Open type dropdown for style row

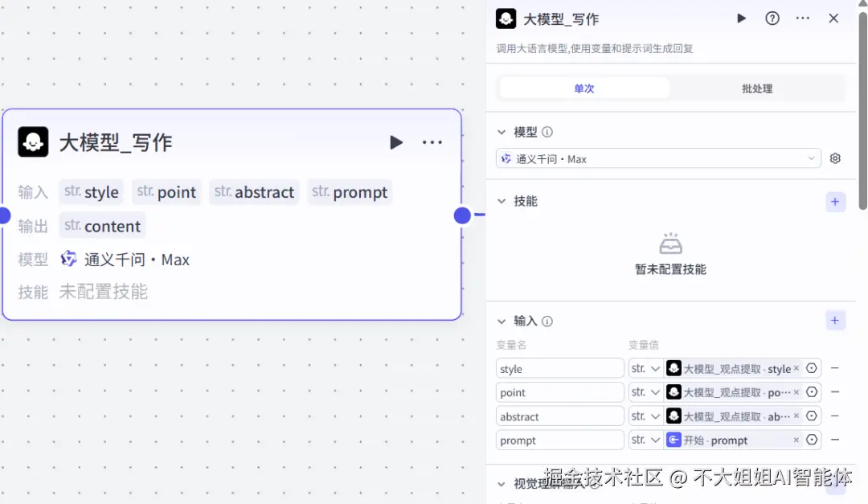pos(645,368)
